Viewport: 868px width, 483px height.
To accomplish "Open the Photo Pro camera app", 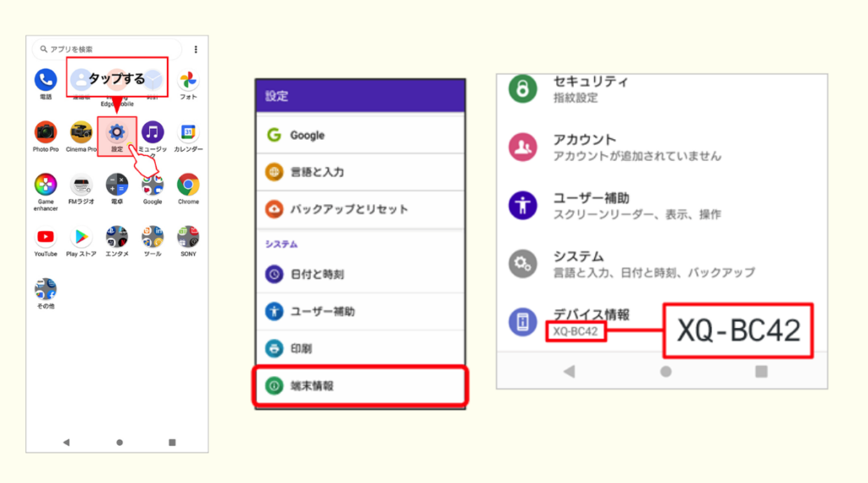I will (x=46, y=133).
